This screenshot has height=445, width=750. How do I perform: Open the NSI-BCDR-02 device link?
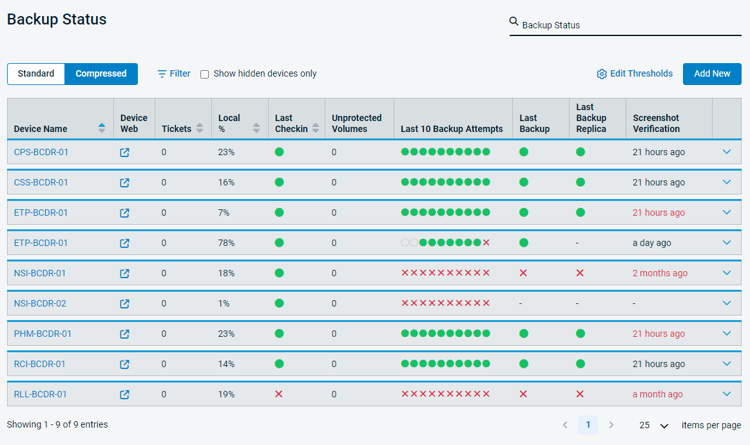(x=40, y=303)
